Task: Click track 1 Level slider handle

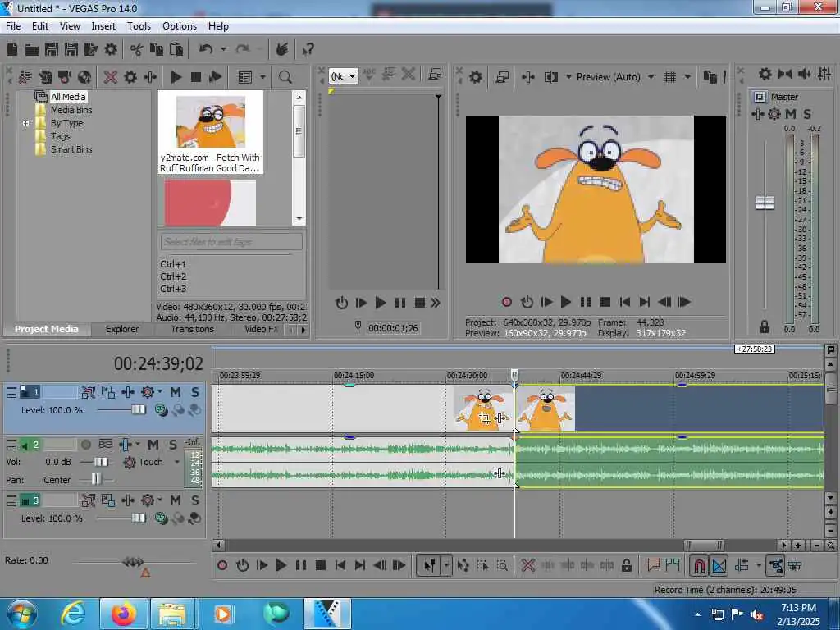Action: [138, 410]
